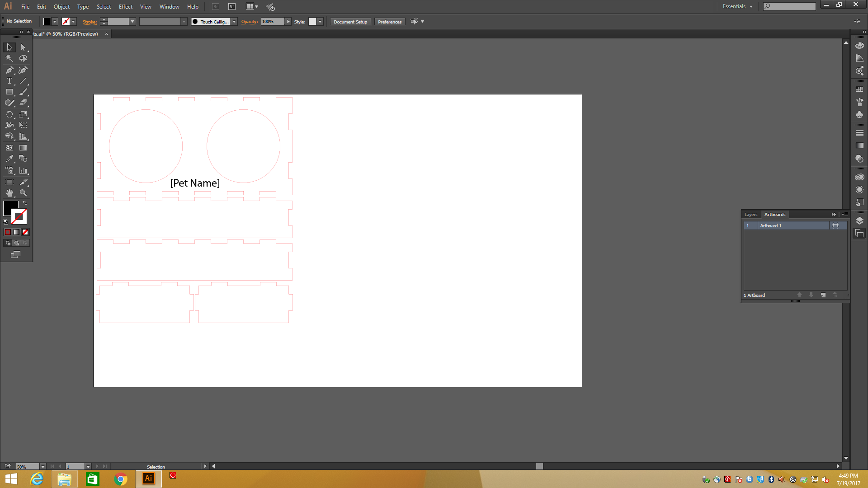
Task: Set paint mode to Gradient
Action: pos(17,232)
